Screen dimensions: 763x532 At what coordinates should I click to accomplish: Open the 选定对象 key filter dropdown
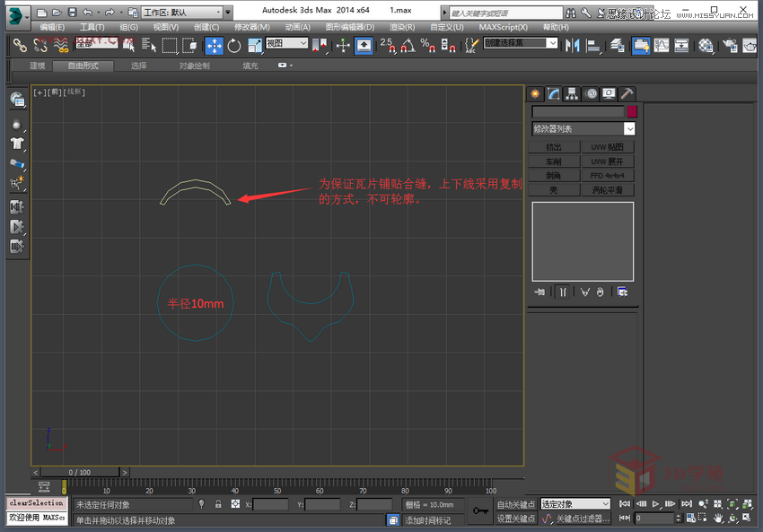click(x=574, y=504)
